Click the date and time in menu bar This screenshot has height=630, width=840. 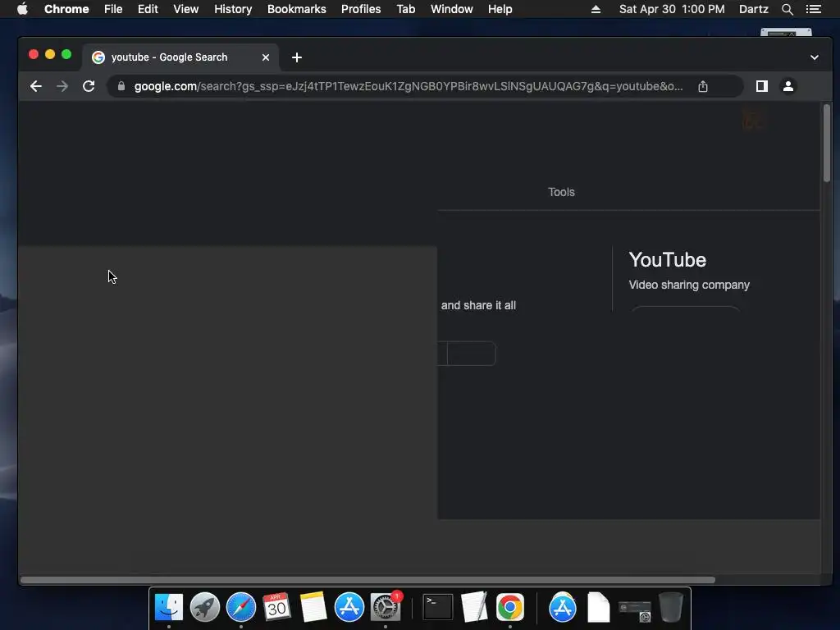pos(672,9)
